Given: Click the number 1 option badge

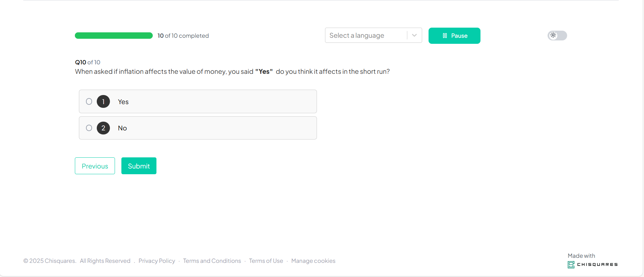Looking at the screenshot, I should tap(103, 101).
